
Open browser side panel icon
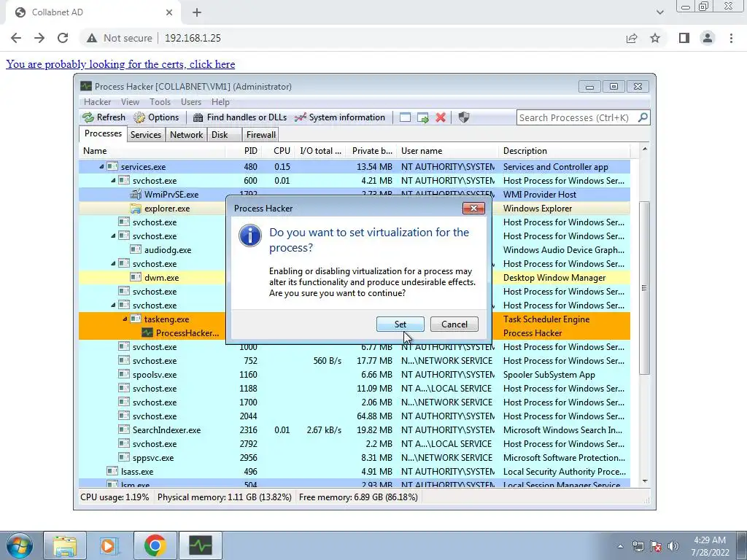[x=684, y=38]
